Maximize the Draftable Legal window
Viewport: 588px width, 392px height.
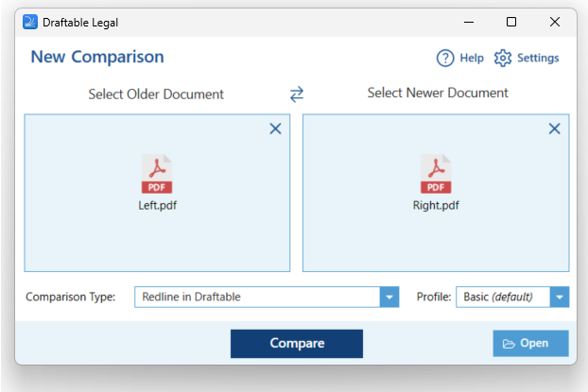pos(511,22)
